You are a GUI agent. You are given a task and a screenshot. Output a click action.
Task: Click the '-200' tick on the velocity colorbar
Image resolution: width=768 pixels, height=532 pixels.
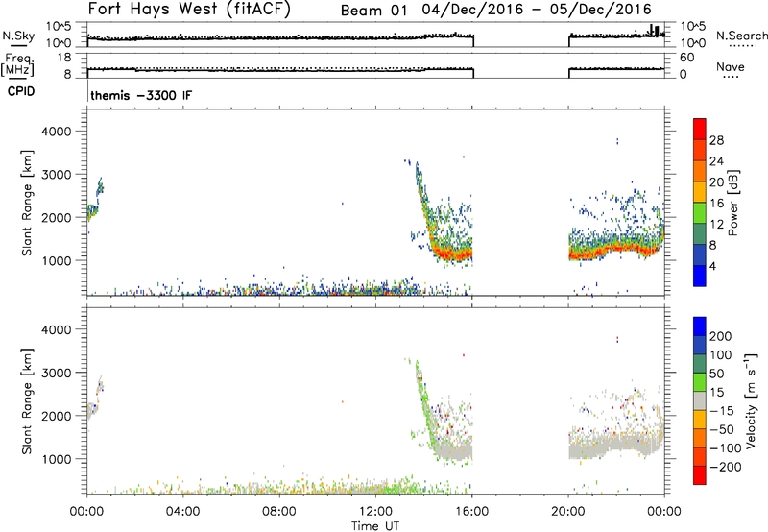coord(726,467)
